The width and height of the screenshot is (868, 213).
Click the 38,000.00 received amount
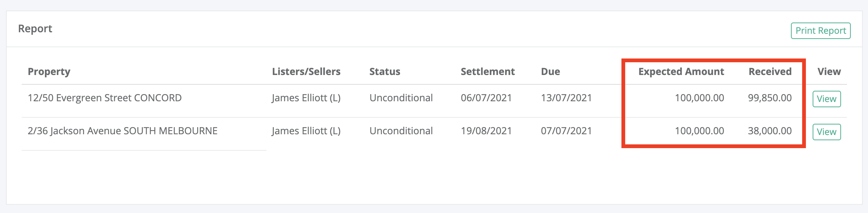point(770,131)
